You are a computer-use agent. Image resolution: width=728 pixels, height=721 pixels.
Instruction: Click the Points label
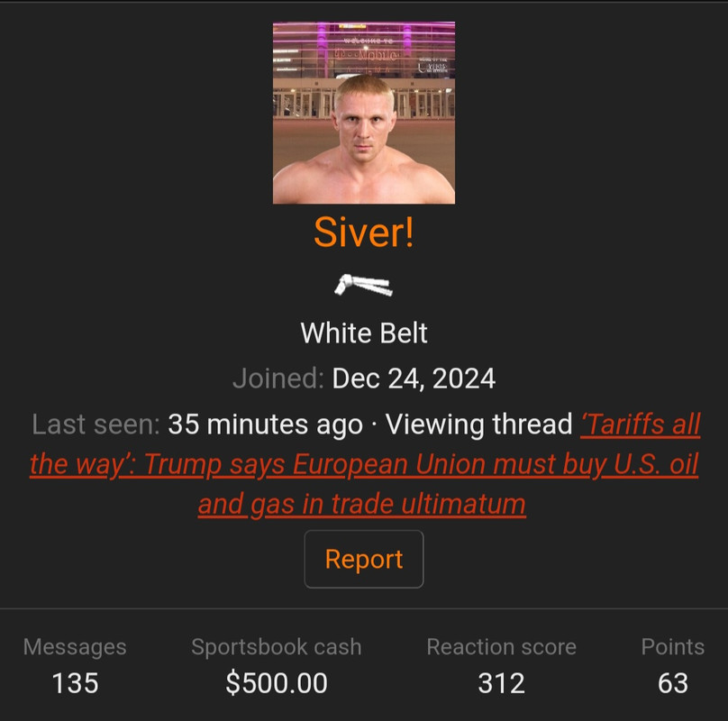click(x=673, y=647)
